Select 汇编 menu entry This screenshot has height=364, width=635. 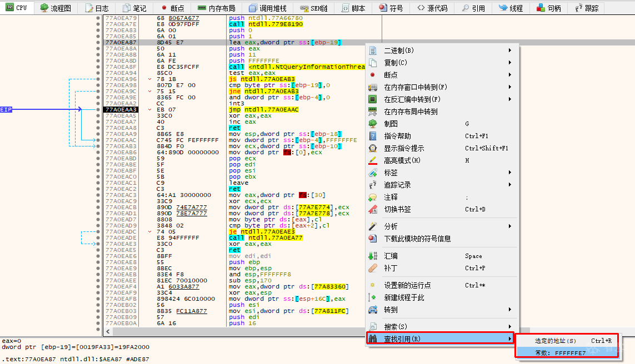442,256
